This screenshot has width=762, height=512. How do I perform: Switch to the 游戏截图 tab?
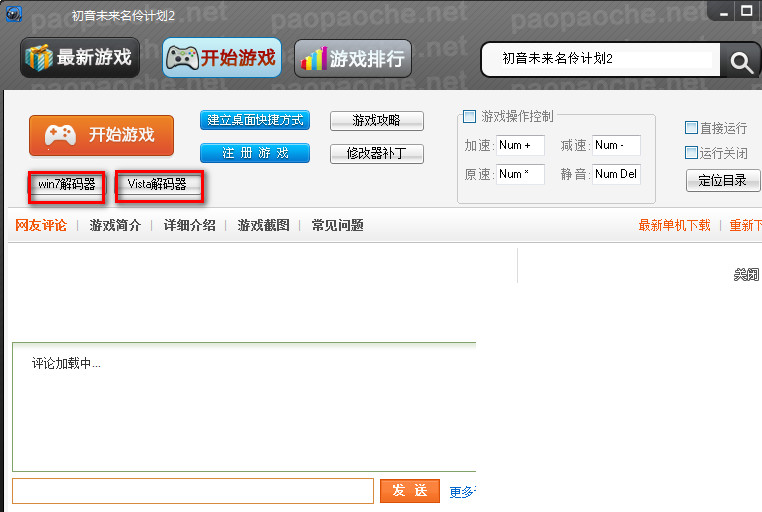(263, 225)
